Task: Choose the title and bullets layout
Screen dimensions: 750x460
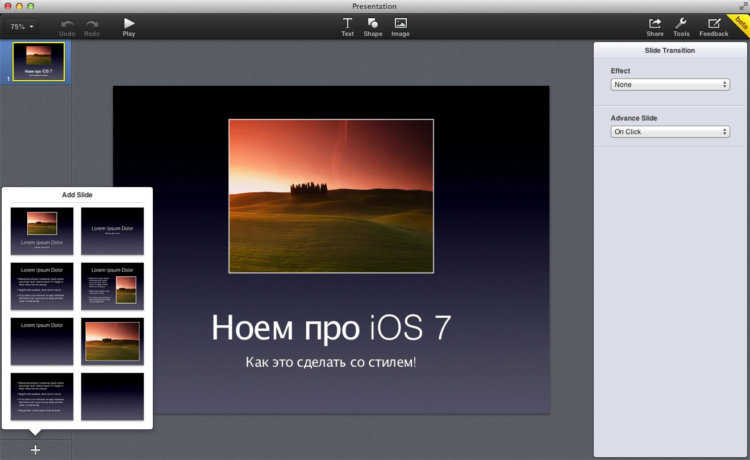Action: (x=42, y=286)
